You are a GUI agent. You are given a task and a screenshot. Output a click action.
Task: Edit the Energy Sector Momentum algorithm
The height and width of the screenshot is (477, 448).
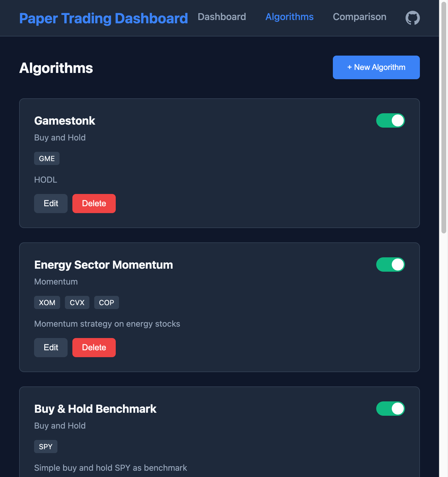pyautogui.click(x=51, y=347)
